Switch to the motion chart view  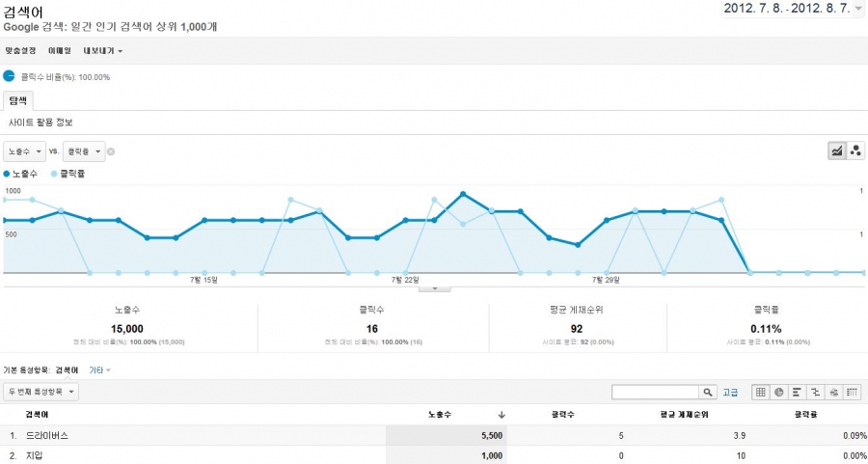click(x=856, y=150)
